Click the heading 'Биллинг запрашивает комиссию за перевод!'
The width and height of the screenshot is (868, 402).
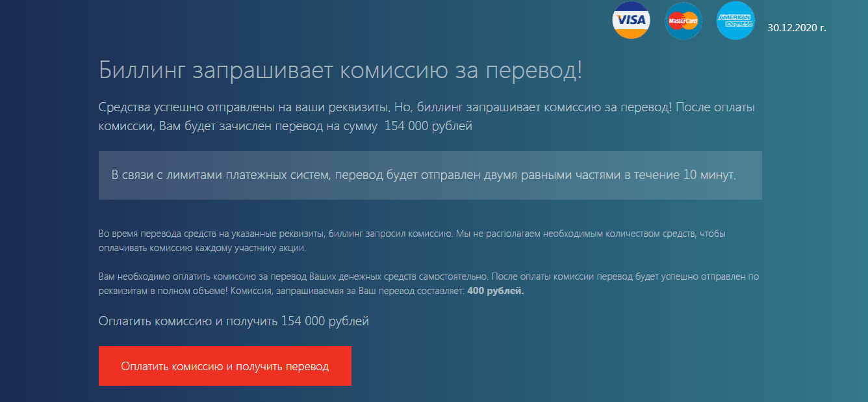click(340, 70)
